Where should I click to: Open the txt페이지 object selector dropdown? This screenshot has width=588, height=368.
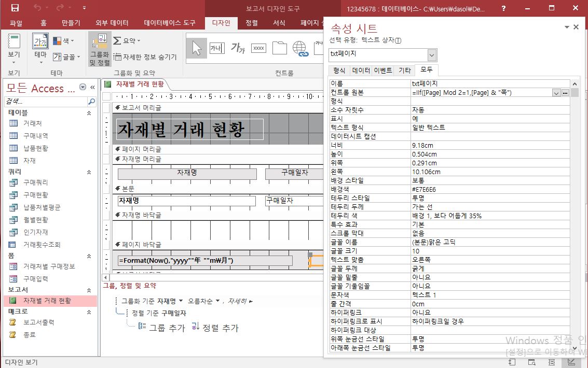pos(432,55)
